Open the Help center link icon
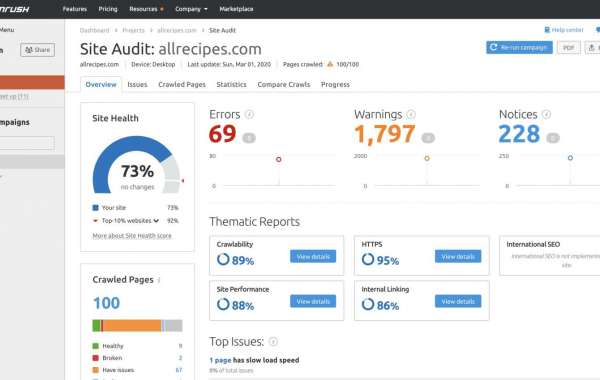This screenshot has width=600, height=380. [547, 30]
